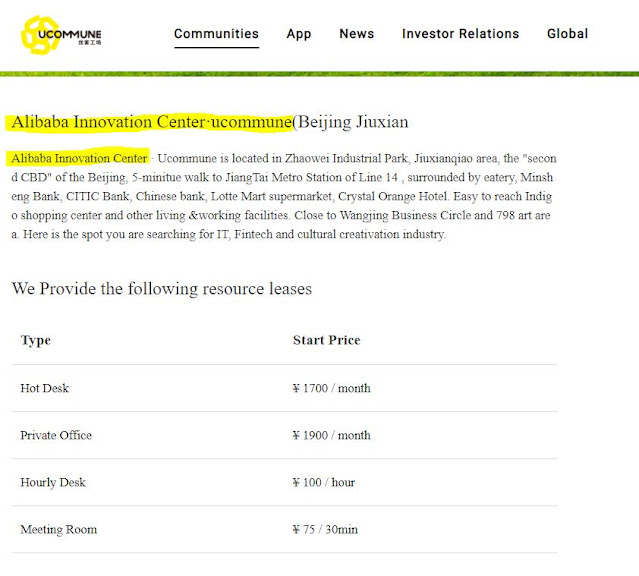Click 'We Provide the following resource leases' heading

pyautogui.click(x=162, y=289)
